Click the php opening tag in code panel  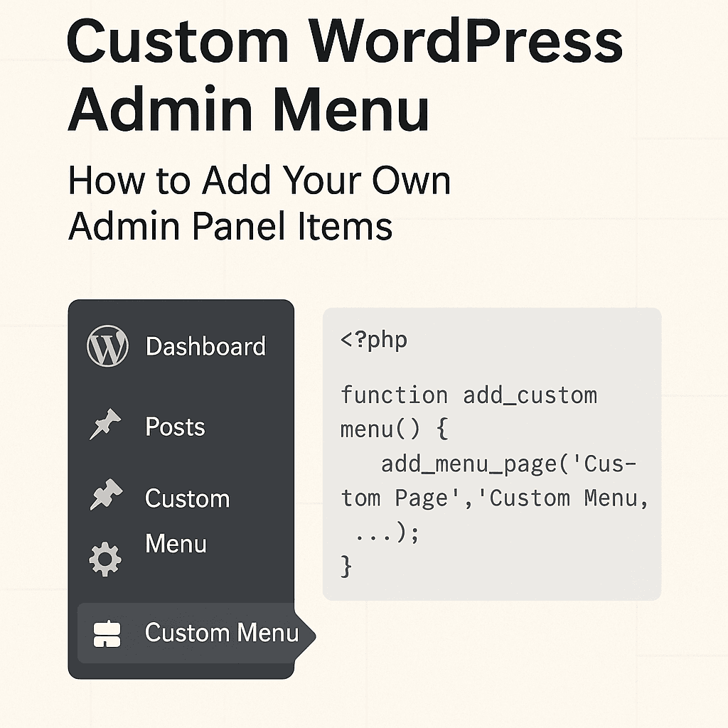[374, 340]
